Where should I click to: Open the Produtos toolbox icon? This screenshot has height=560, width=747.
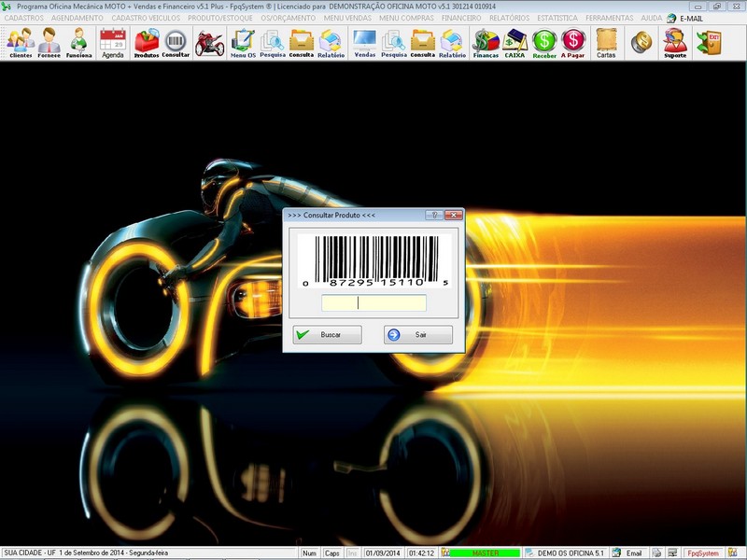[146, 43]
